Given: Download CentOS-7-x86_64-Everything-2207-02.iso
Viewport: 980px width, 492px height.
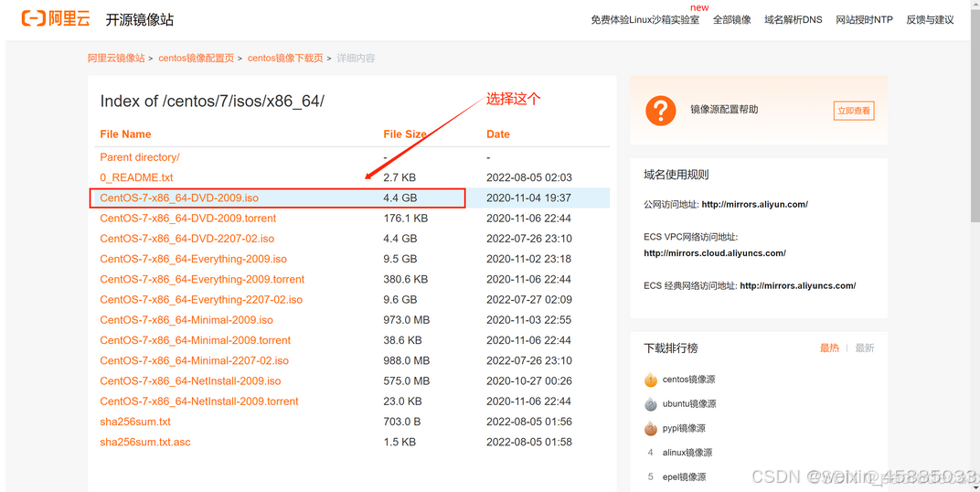Looking at the screenshot, I should [201, 299].
